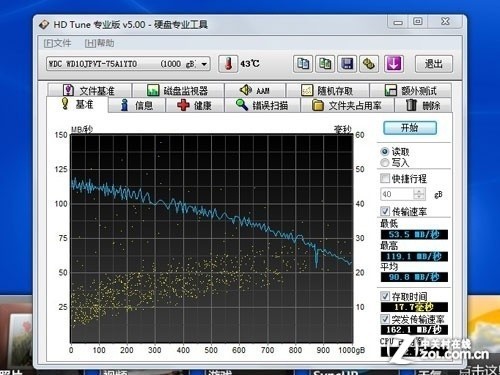The height and width of the screenshot is (375, 500).
Task: Switch to the 随机存取 tab
Action: 328,90
